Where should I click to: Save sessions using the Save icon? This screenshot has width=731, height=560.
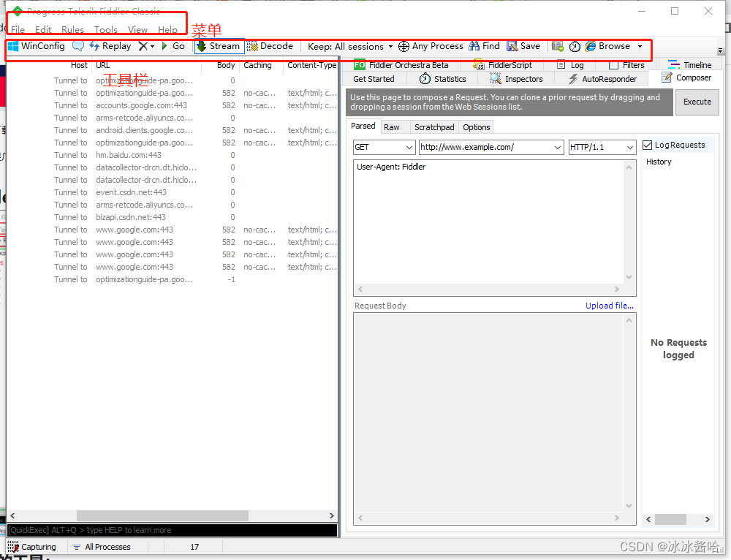coord(512,46)
